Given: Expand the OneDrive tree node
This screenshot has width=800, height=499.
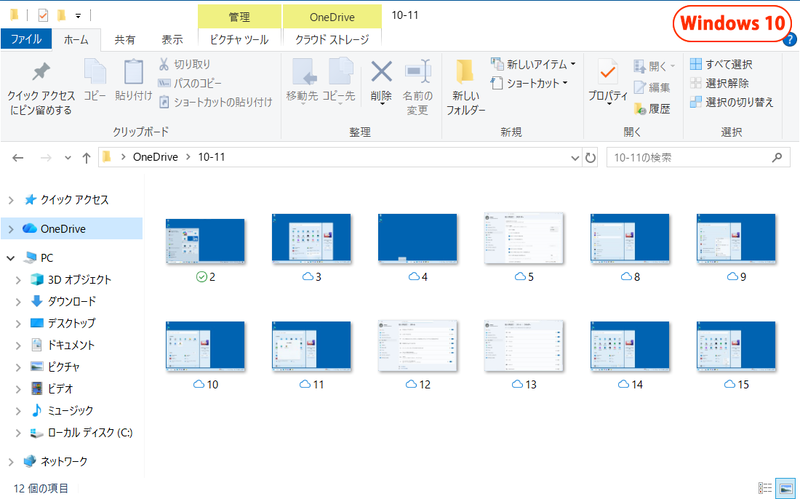Looking at the screenshot, I should tap(11, 229).
